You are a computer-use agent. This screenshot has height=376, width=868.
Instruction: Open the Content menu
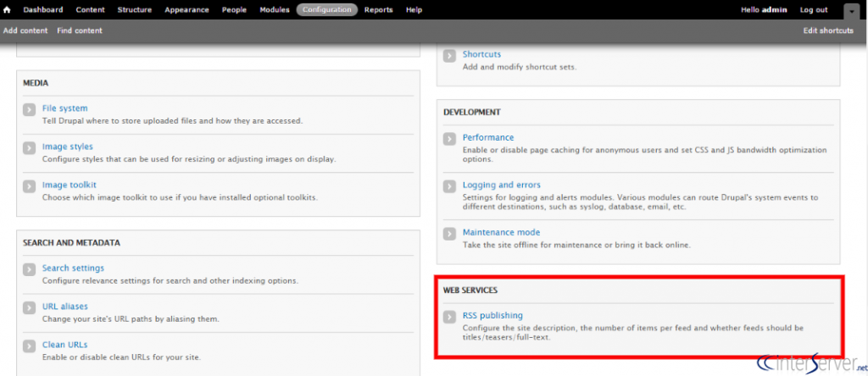(x=90, y=9)
